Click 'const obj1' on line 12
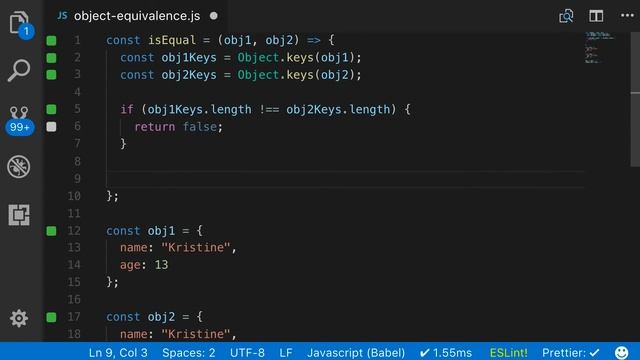The image size is (640, 360). (x=140, y=231)
